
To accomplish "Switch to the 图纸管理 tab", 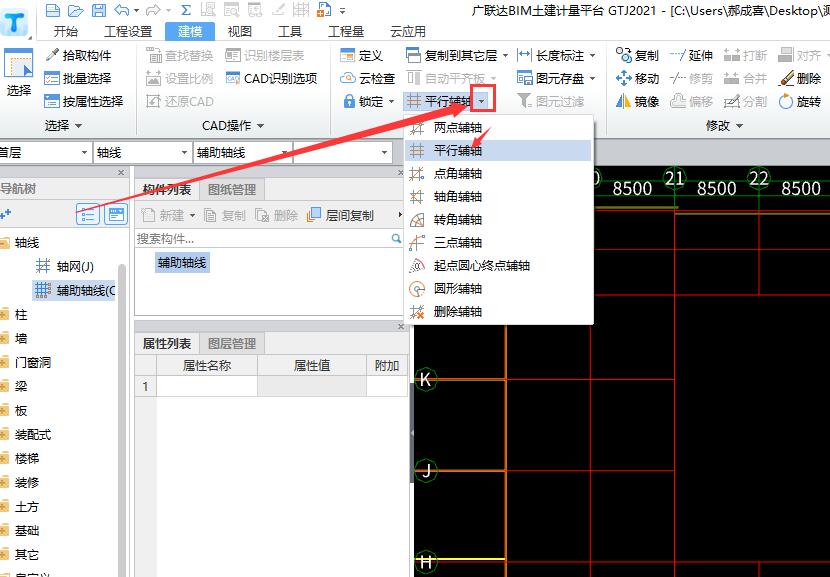I will [231, 190].
